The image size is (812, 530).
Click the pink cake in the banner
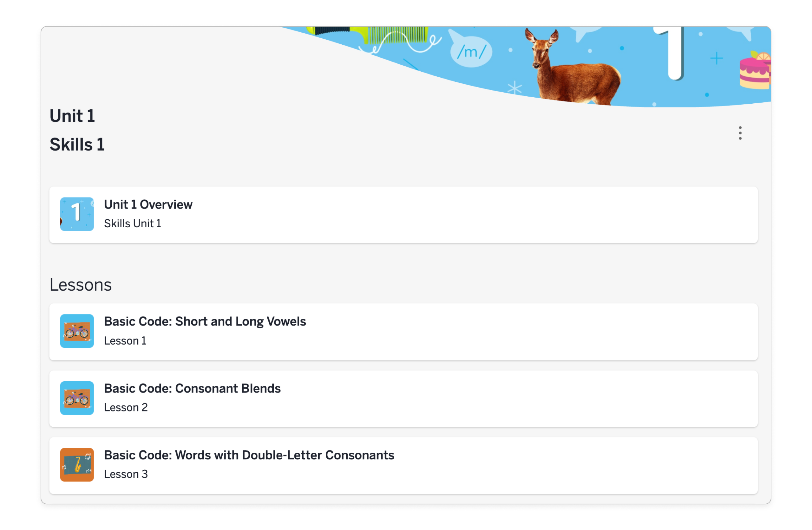(755, 72)
